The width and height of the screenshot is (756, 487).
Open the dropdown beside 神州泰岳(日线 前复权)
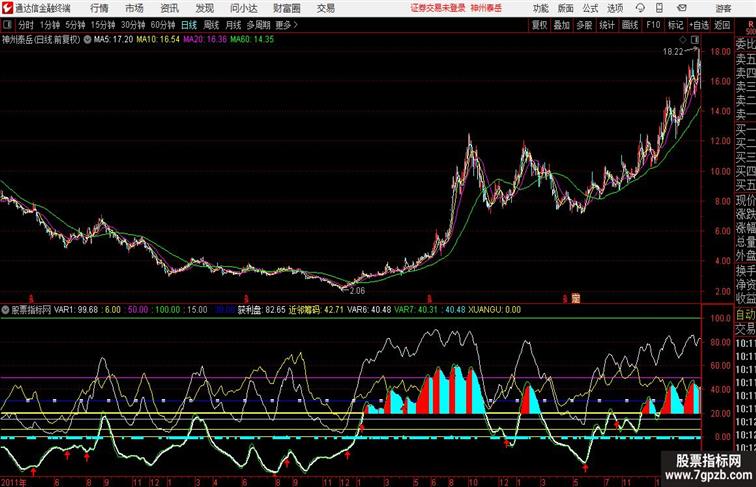87,40
